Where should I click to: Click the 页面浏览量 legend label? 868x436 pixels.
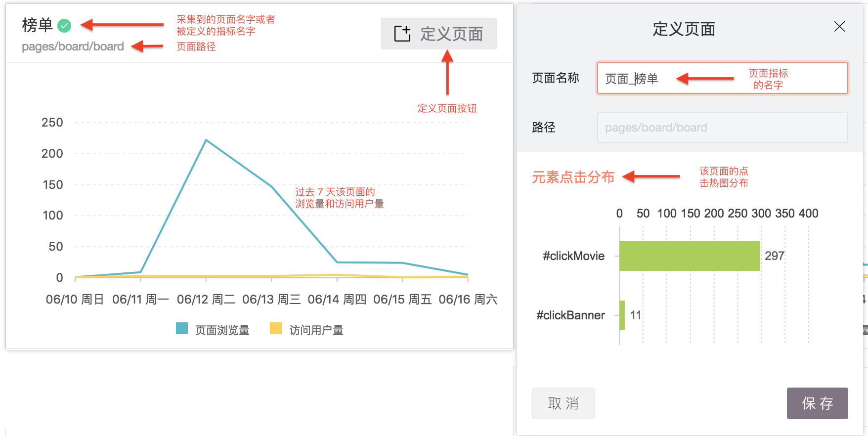tap(222, 330)
